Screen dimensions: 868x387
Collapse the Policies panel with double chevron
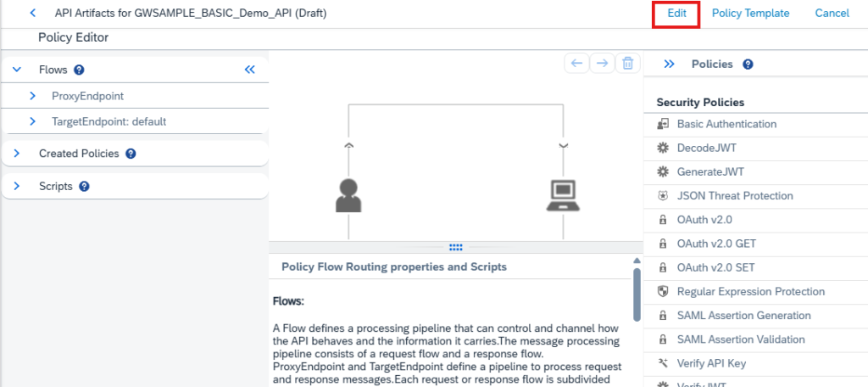tap(669, 64)
